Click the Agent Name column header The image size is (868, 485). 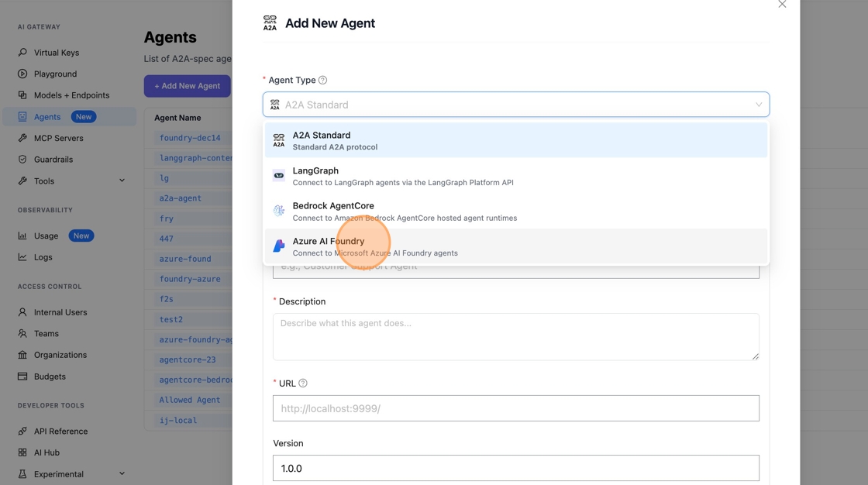tap(177, 117)
